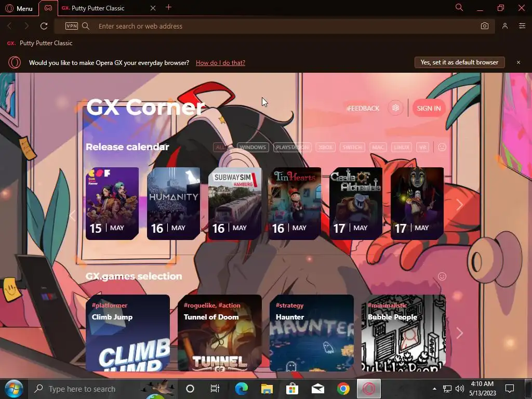Switch to the GX Corner gamepad tab
Viewport: 532px width, 399px height.
(48, 8)
